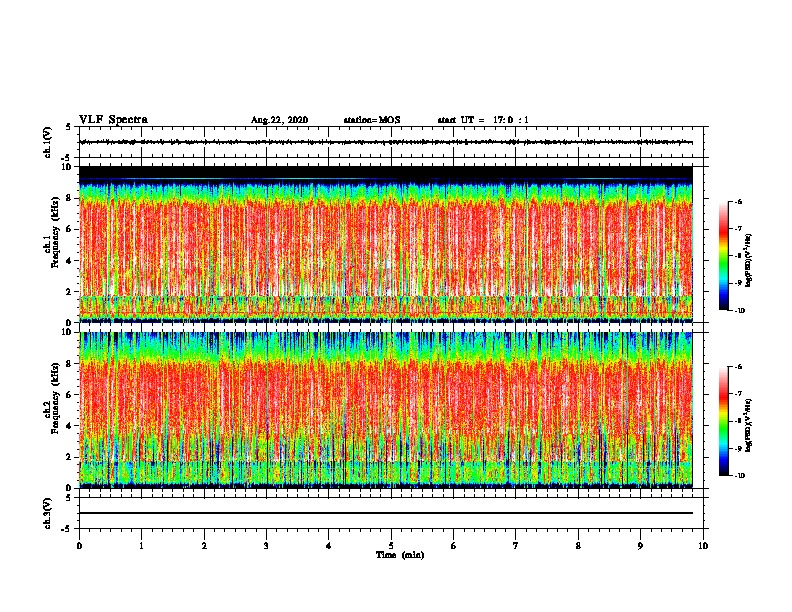
Task: Click the flat ch.3 voltage trace line
Action: (386, 513)
